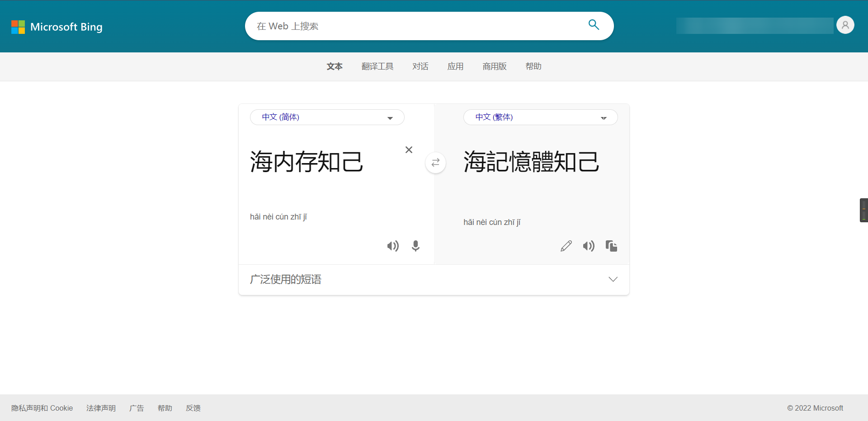868x421 pixels.
Task: Play audio of the source text
Action: point(393,246)
